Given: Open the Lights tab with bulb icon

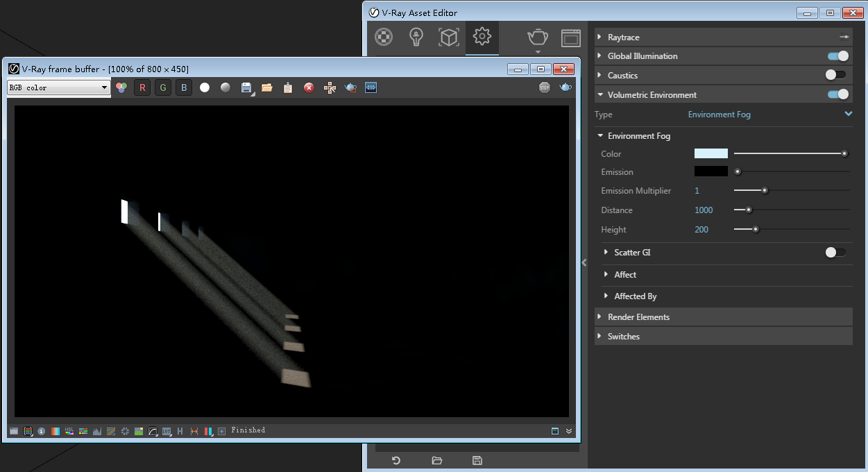Looking at the screenshot, I should (x=416, y=37).
